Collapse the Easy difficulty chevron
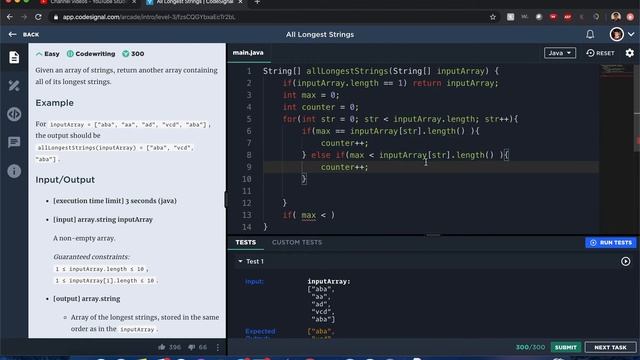 tap(39, 54)
